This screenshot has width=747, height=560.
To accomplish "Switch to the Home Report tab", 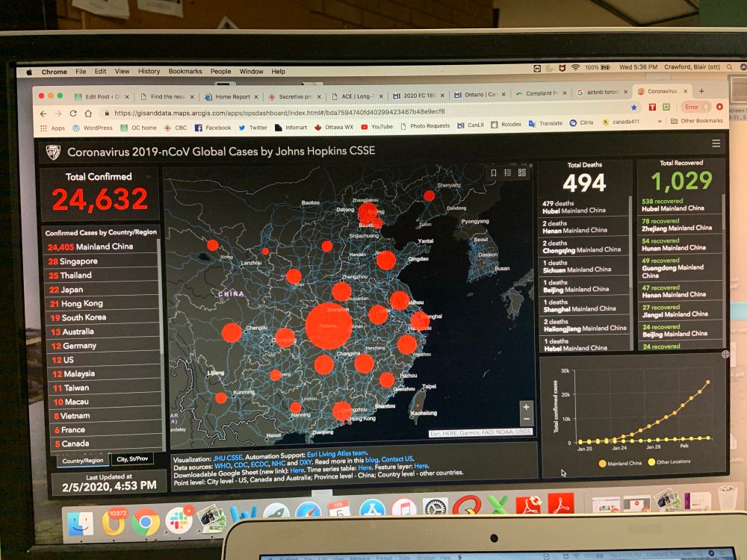I will click(x=231, y=96).
